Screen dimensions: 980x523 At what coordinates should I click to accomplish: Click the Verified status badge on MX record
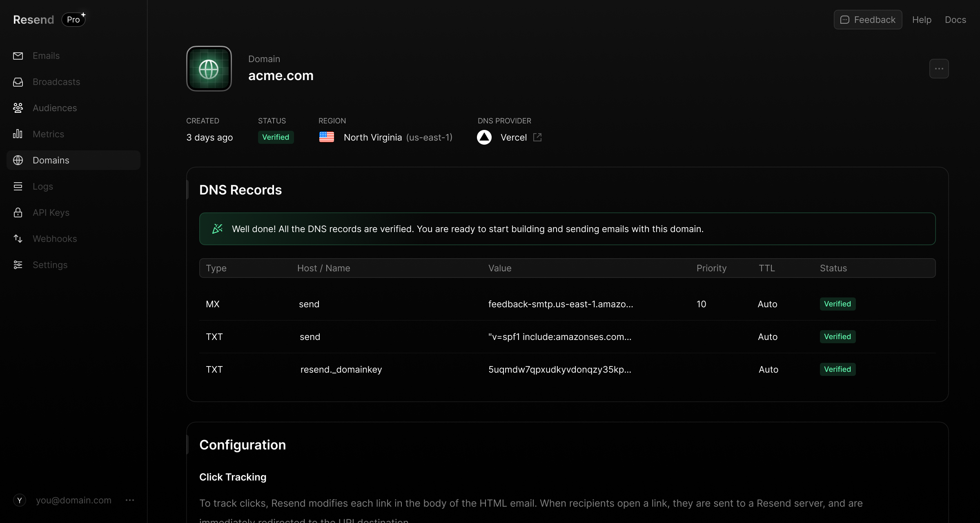coord(837,304)
